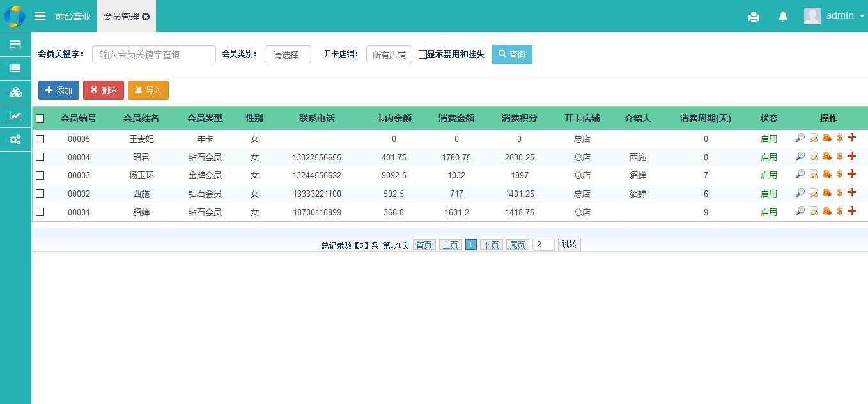Image resolution: width=868 pixels, height=404 pixels.
Task: Click the line chart icon in sidebar
Action: (x=15, y=116)
